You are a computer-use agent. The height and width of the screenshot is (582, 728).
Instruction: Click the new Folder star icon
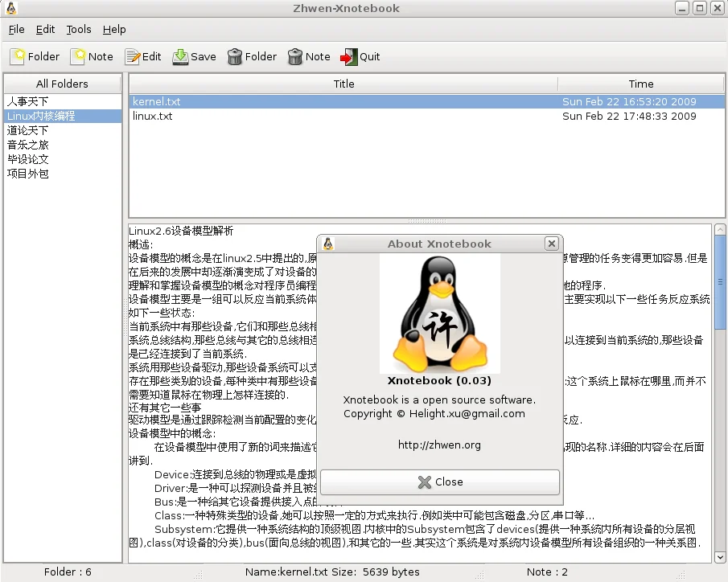[x=18, y=56]
